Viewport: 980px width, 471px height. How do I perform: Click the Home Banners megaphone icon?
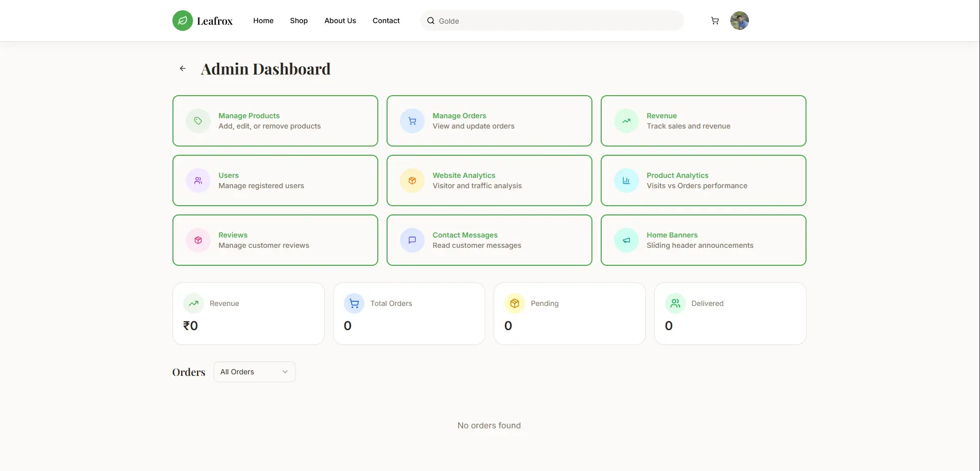pyautogui.click(x=626, y=240)
